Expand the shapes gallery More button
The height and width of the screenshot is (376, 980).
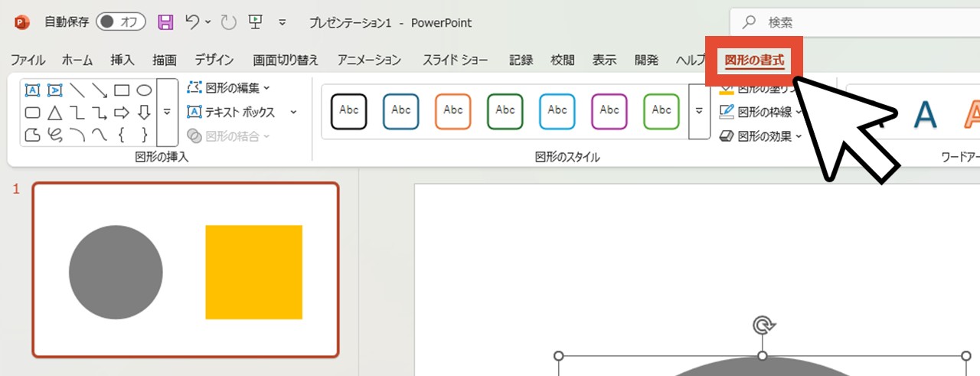(167, 112)
